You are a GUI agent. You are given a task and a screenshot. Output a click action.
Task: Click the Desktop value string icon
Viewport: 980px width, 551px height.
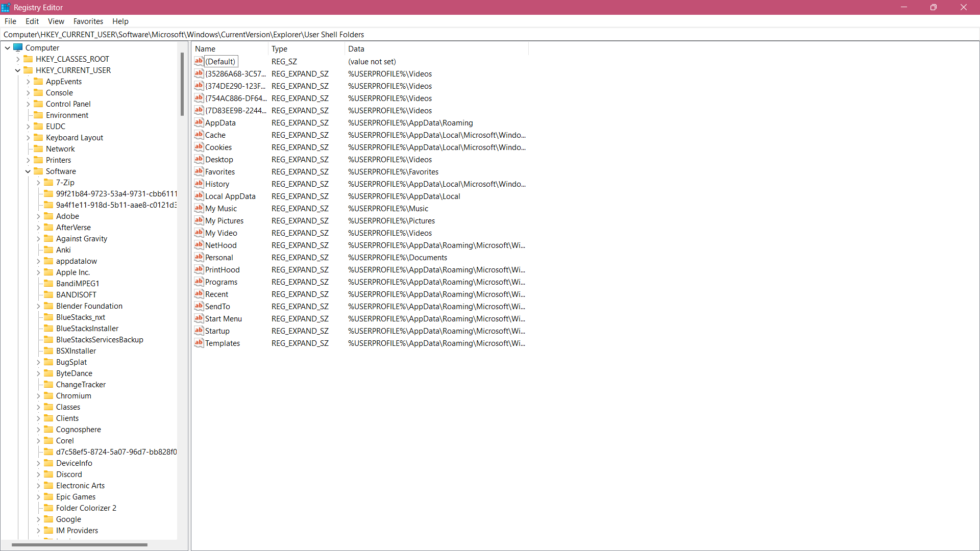pos(199,159)
